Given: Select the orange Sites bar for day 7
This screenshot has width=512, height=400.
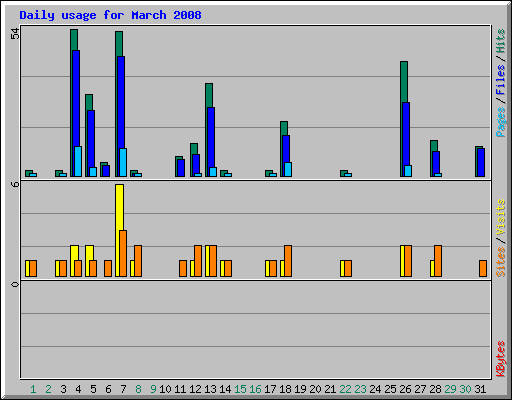Looking at the screenshot, I should point(123,253).
